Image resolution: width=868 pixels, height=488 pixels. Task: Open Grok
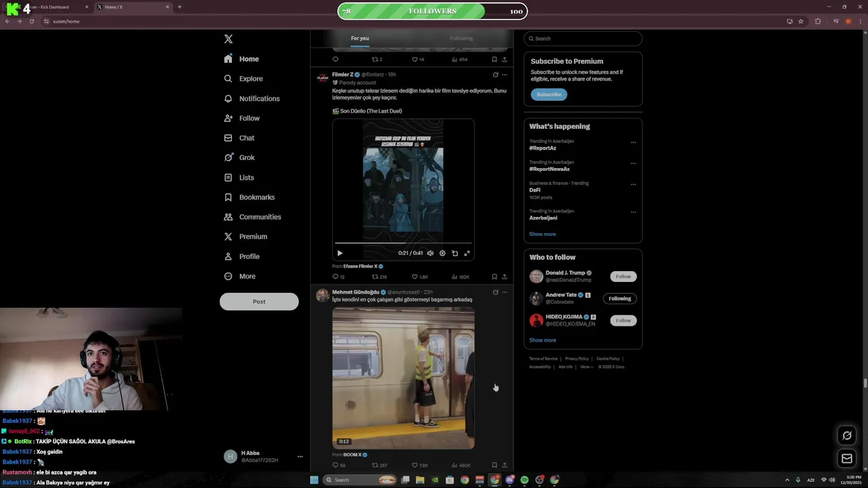239,157
